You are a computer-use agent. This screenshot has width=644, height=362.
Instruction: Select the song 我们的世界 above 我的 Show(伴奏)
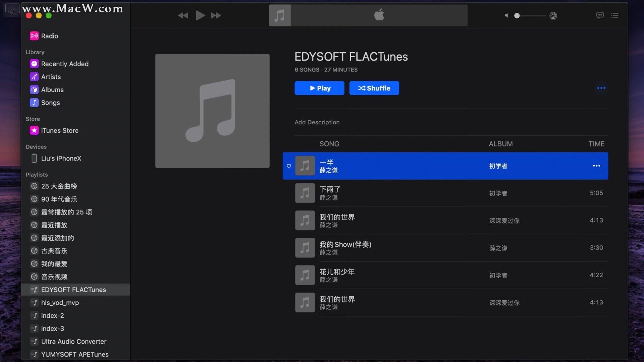(445, 221)
